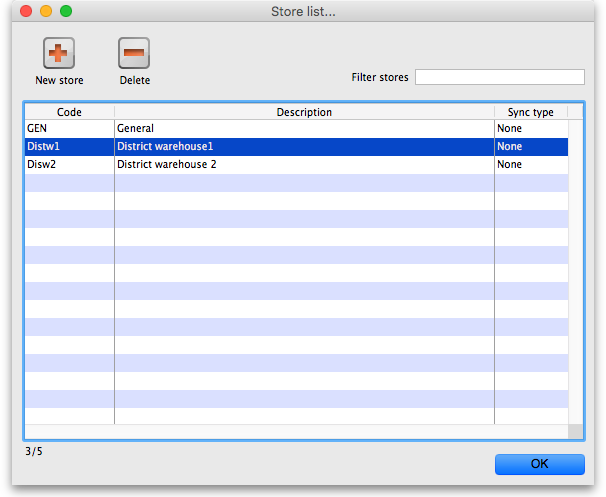This screenshot has width=606, height=497.
Task: Click the Distw1 code cell
Action: [44, 146]
